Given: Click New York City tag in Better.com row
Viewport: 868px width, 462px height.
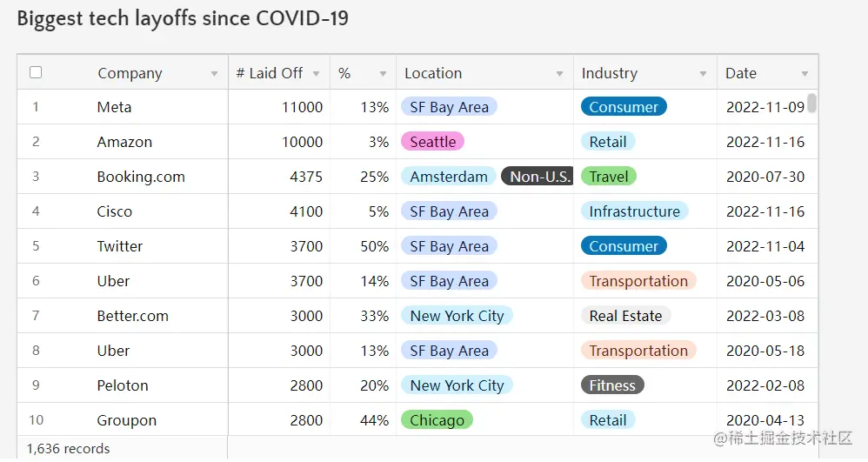Looking at the screenshot, I should point(457,316).
